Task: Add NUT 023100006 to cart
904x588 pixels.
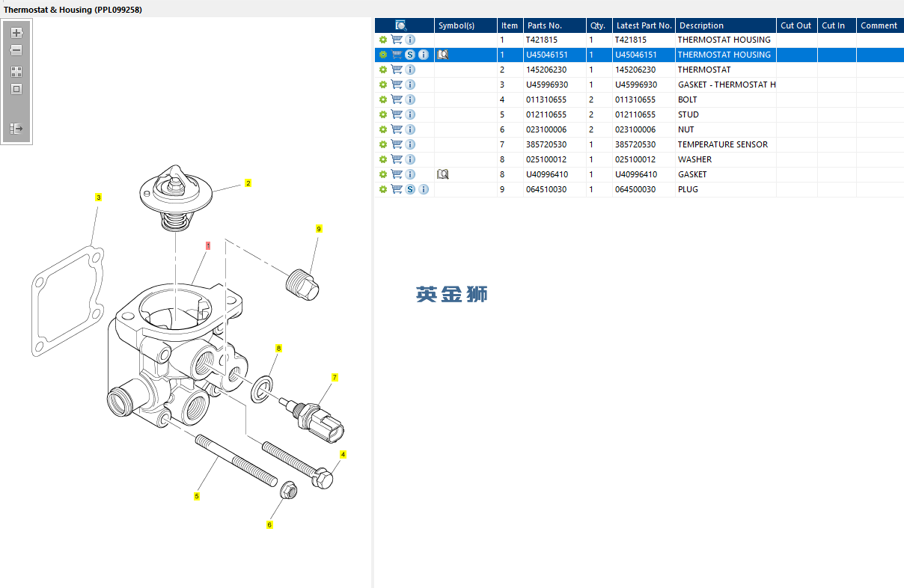Action: (x=397, y=129)
